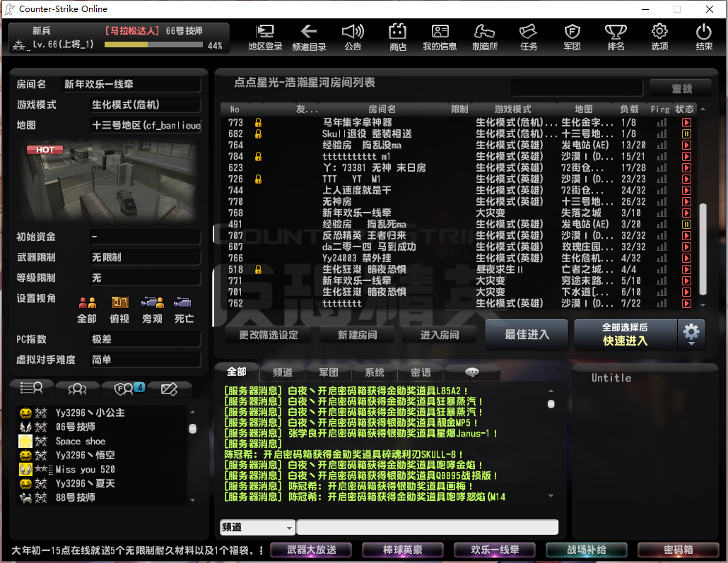Select room 707 反恐精英 王者归来 row

click(459, 235)
